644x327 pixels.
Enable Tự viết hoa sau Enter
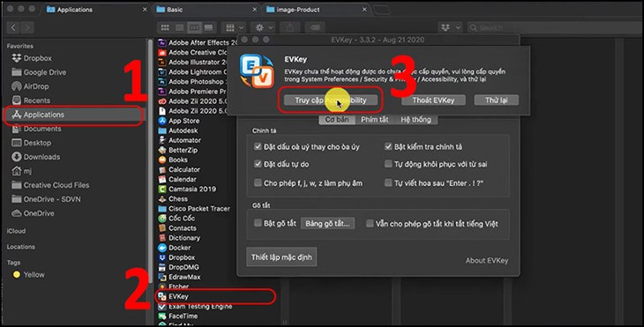(388, 182)
